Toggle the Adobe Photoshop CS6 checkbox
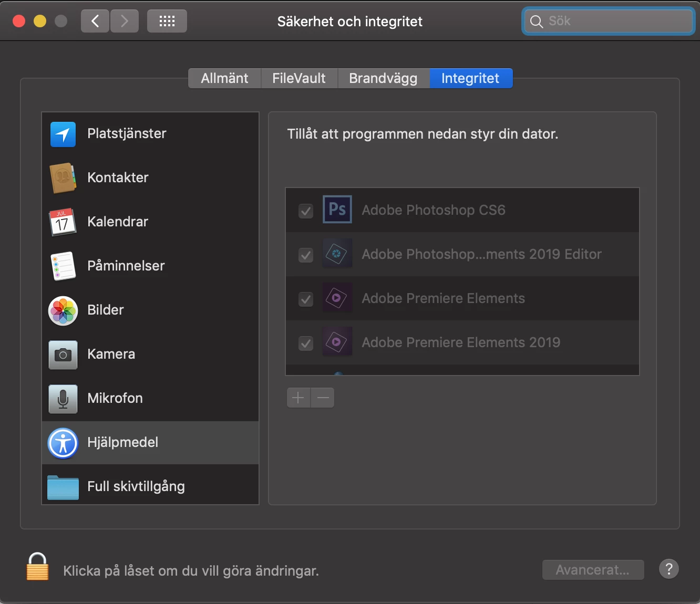The width and height of the screenshot is (700, 604). click(x=306, y=211)
